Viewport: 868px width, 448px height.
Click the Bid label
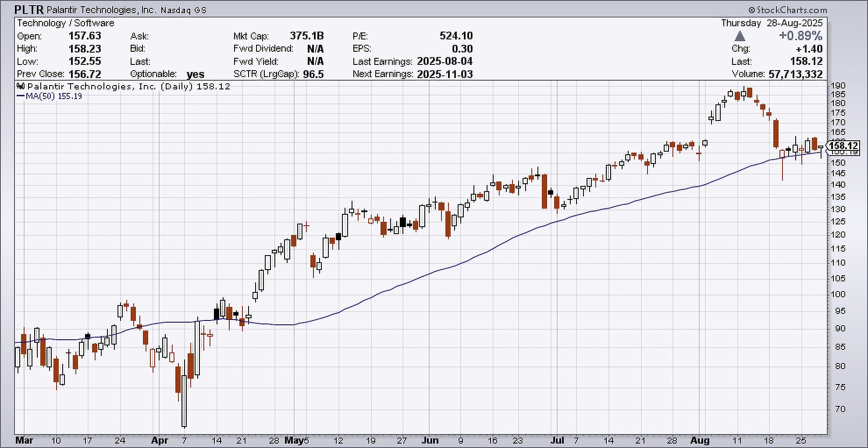click(x=138, y=49)
